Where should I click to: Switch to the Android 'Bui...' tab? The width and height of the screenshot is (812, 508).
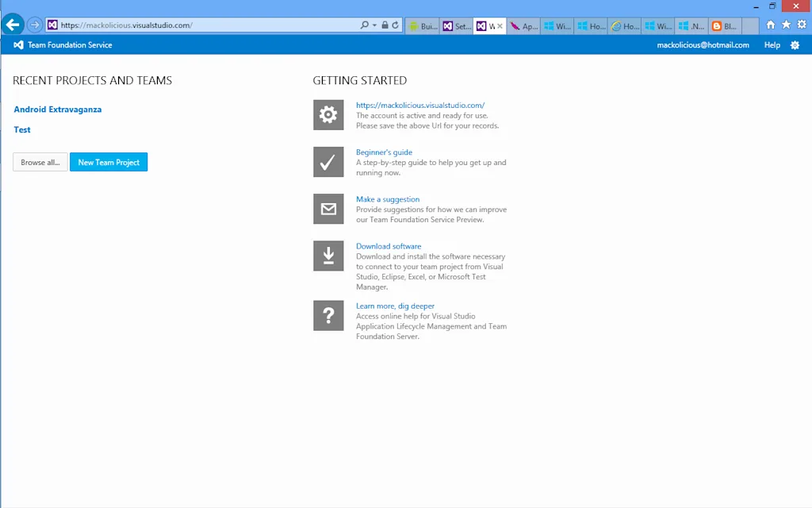[x=423, y=26]
